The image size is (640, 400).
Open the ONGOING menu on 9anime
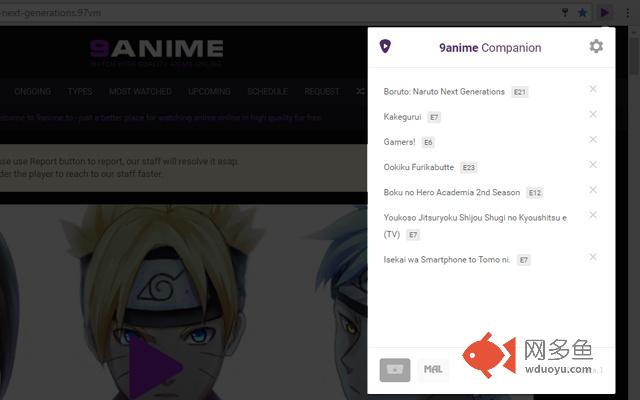[33, 91]
